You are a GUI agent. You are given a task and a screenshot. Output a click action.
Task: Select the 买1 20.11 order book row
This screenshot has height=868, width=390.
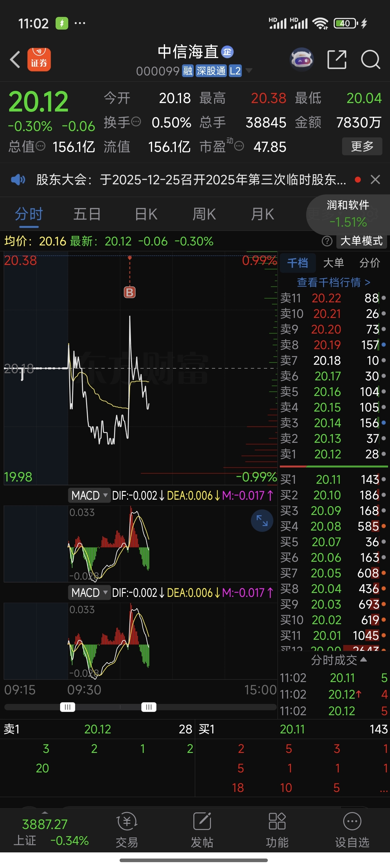coord(333,479)
